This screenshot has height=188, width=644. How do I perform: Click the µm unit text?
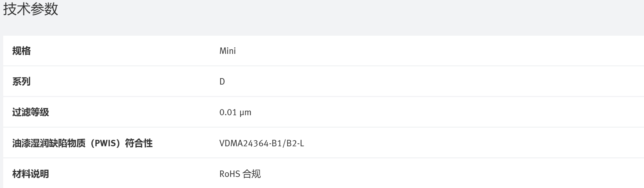245,113
